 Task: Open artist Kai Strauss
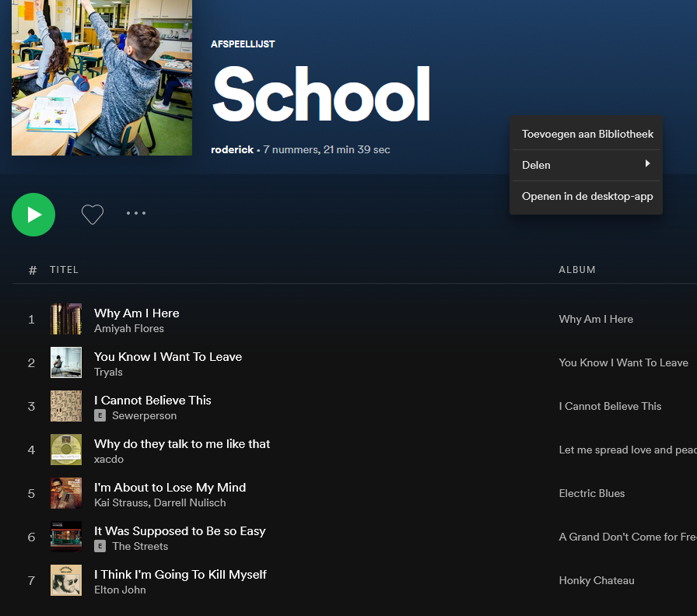[121, 502]
